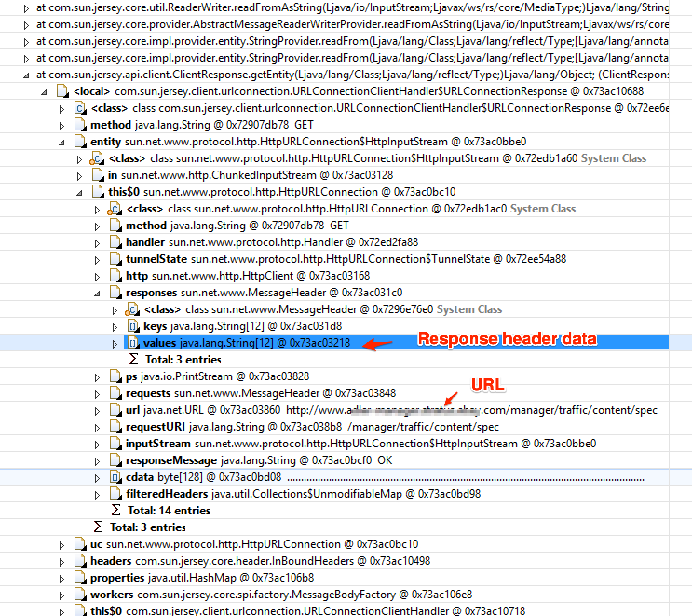Image resolution: width=692 pixels, height=616 pixels.
Task: Click the field icon beside url java.net.URL
Action: point(115,410)
